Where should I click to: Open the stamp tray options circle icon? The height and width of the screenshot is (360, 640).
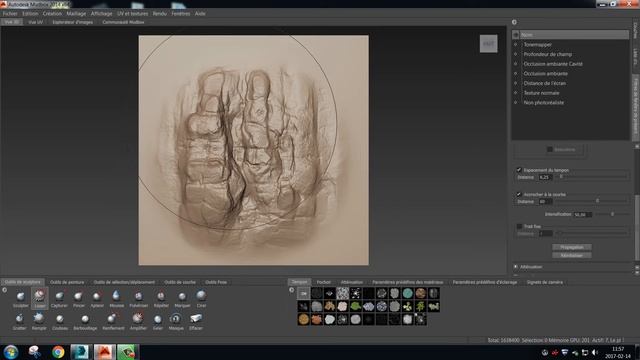tap(291, 290)
